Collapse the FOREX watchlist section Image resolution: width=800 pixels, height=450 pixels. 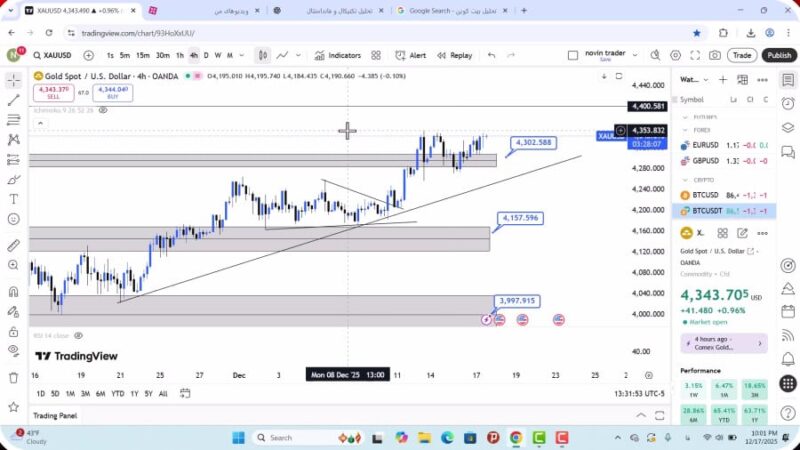point(684,129)
